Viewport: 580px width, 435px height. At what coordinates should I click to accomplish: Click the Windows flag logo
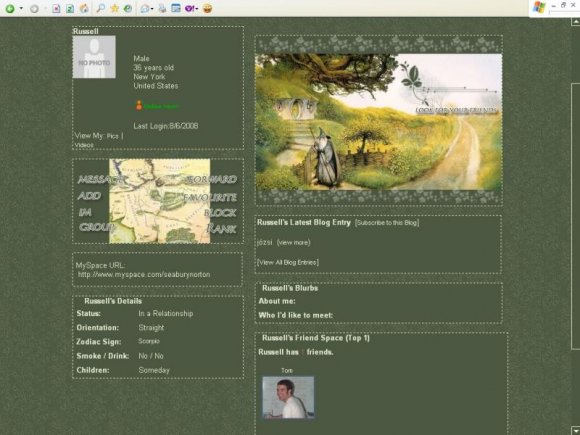click(539, 7)
